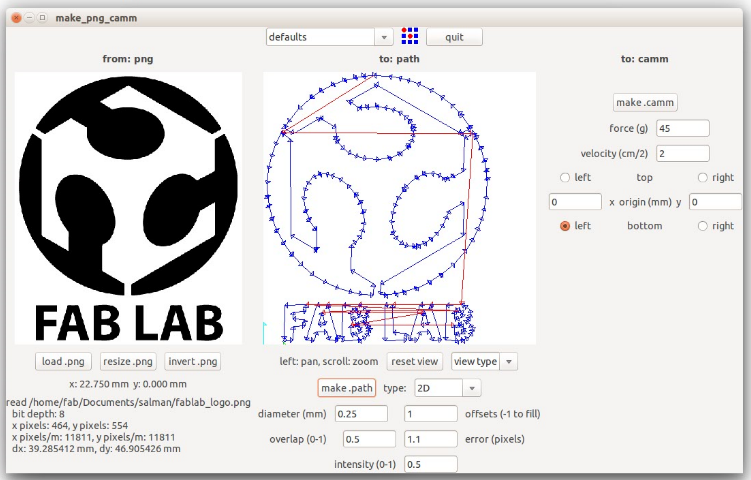
Task: Open the view type dropdown arrow
Action: (509, 362)
